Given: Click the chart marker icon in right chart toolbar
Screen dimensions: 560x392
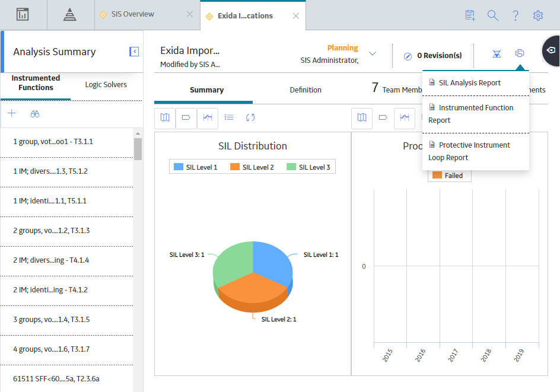Looking at the screenshot, I should coord(405,118).
